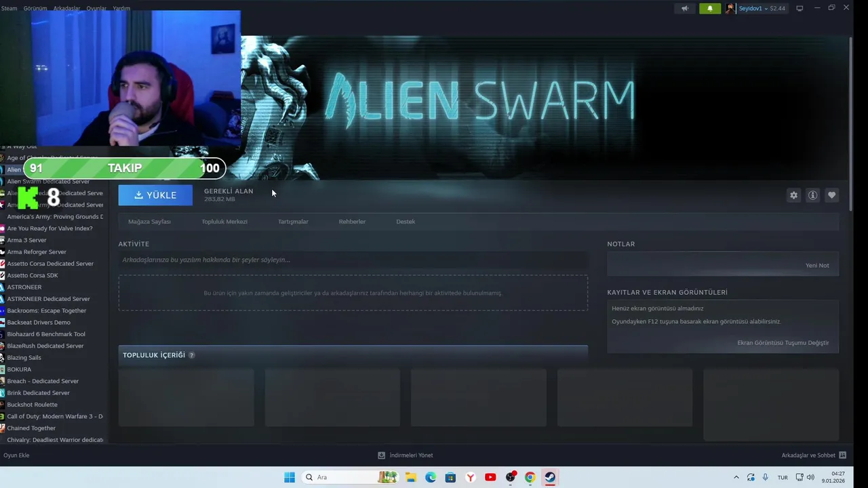
Task: Open the game settings gear icon
Action: tap(793, 195)
